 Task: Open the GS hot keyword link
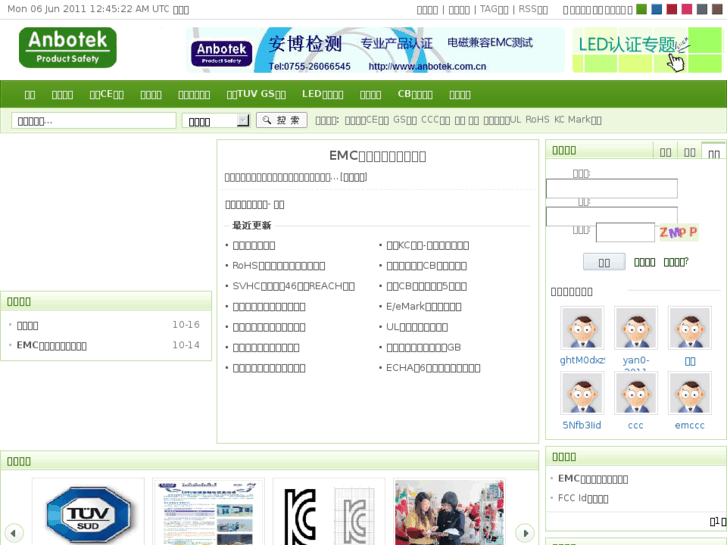405,120
